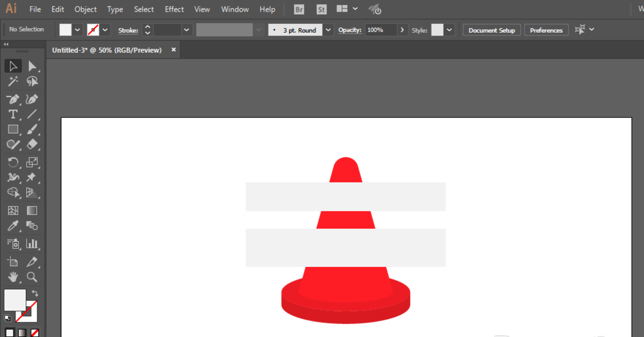This screenshot has width=644, height=337.
Task: Pick the Paintbrush tool
Action: 32,129
